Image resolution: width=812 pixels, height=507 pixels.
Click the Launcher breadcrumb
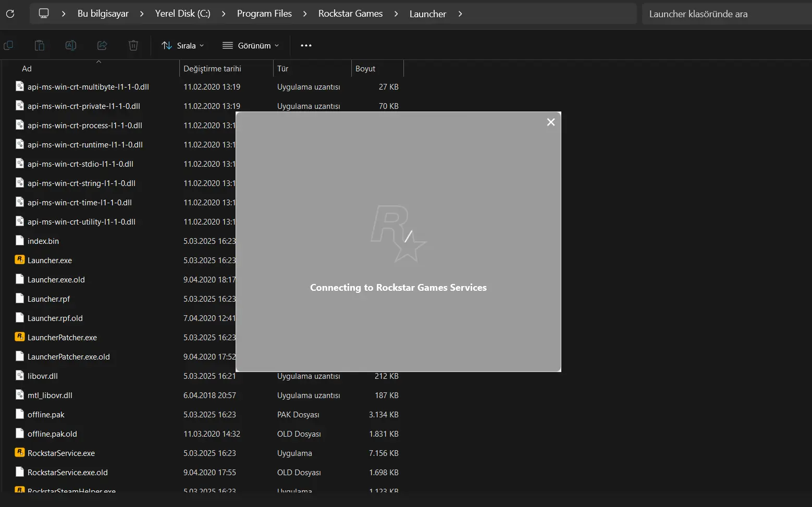[x=428, y=14]
